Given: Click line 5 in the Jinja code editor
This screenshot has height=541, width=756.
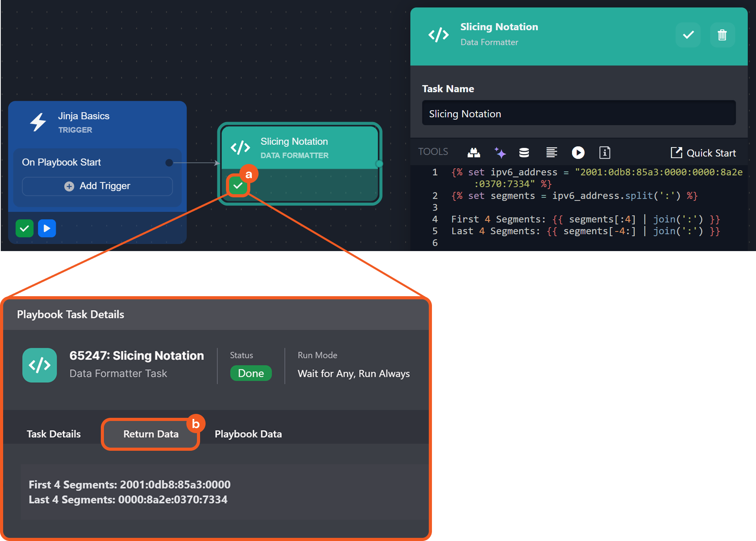Looking at the screenshot, I should pyautogui.click(x=585, y=231).
